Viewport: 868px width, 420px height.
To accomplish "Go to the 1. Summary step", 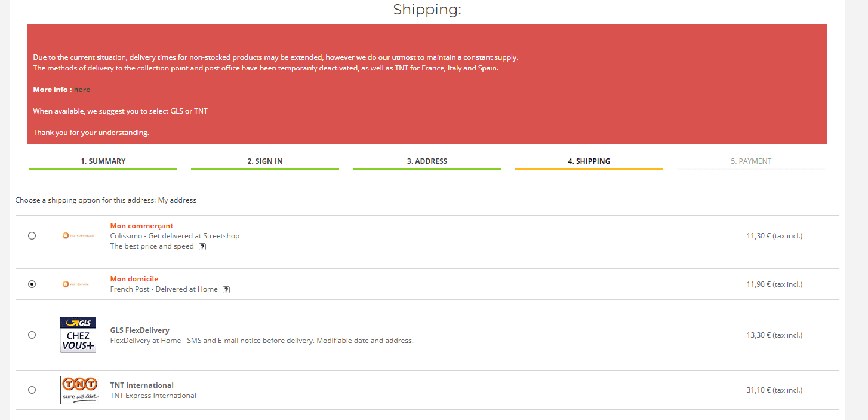I will click(x=103, y=161).
